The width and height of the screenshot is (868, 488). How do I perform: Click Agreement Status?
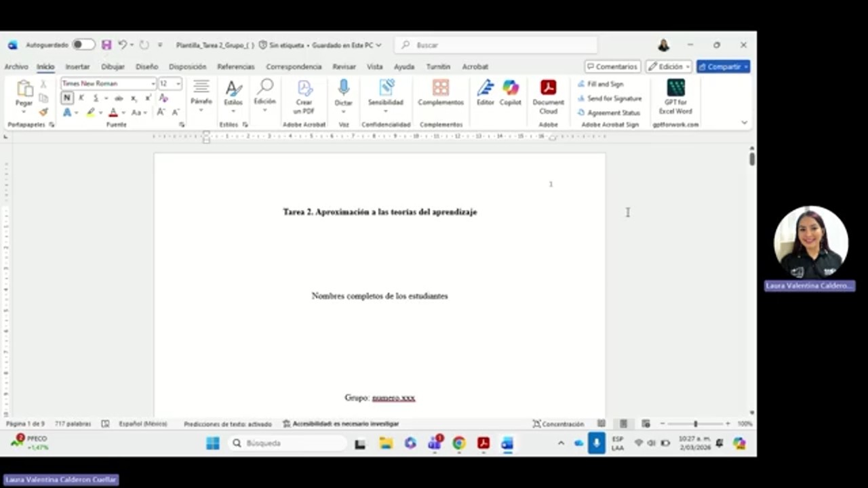pos(608,113)
